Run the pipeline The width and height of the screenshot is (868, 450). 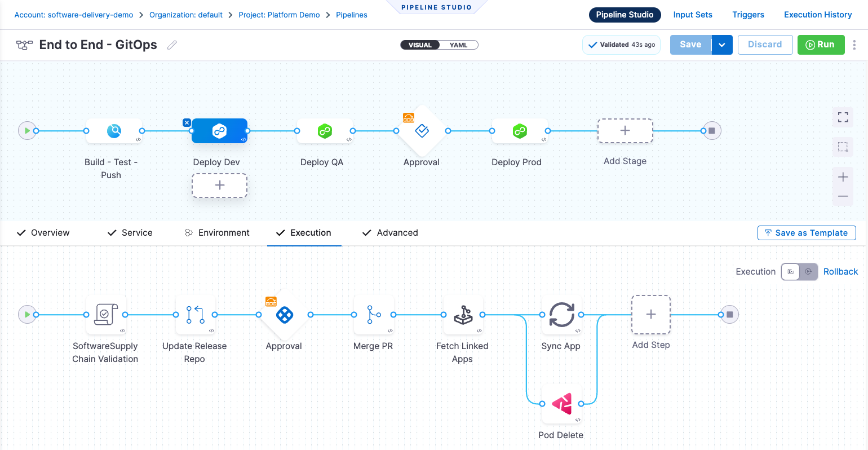click(x=821, y=45)
